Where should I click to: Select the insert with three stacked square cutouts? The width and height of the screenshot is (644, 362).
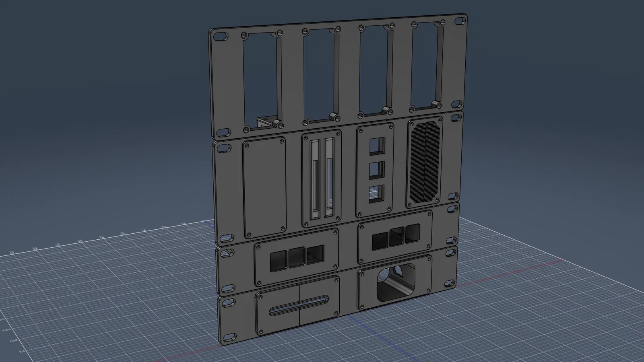375,170
